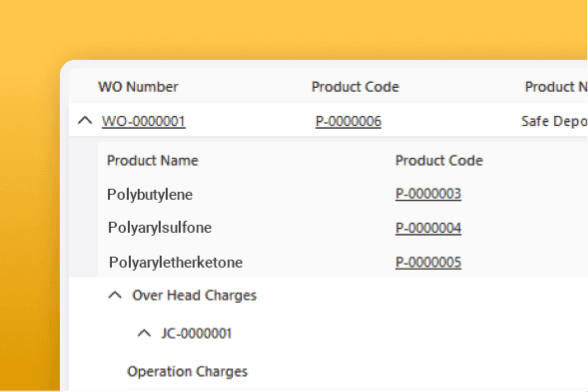Click the Operation Charges heading
Viewport: 588px width, 392px height.
click(x=187, y=371)
